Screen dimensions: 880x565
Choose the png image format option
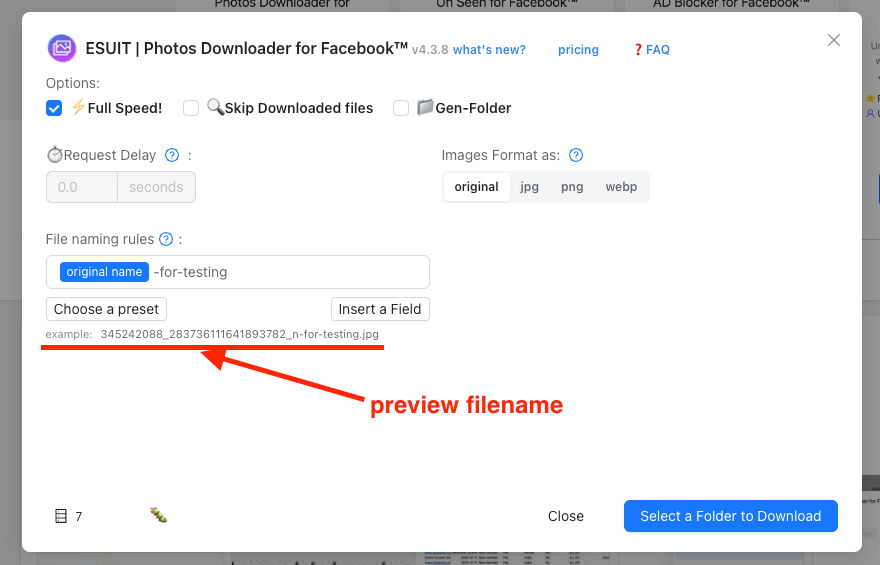[572, 187]
